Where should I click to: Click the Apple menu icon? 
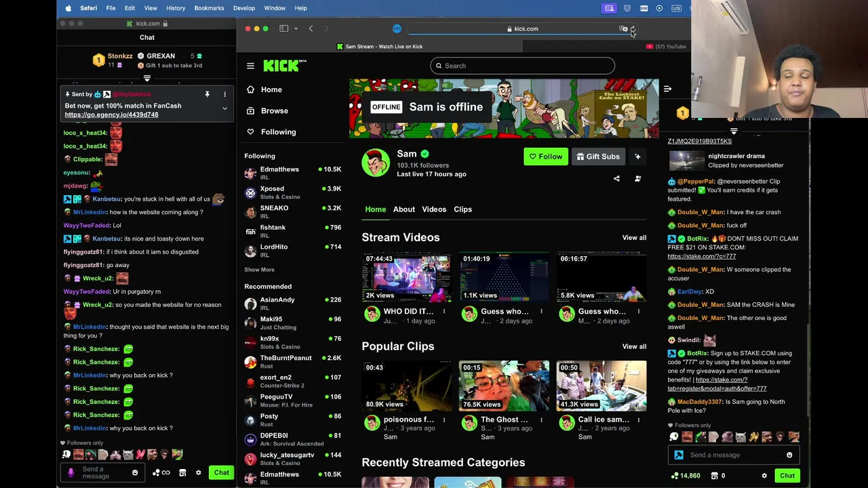tap(68, 8)
